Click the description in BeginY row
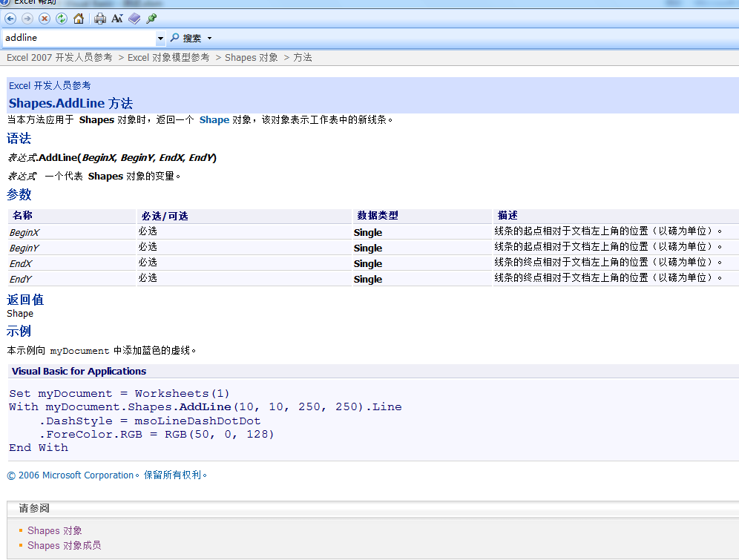739x560 pixels. pyautogui.click(x=608, y=246)
